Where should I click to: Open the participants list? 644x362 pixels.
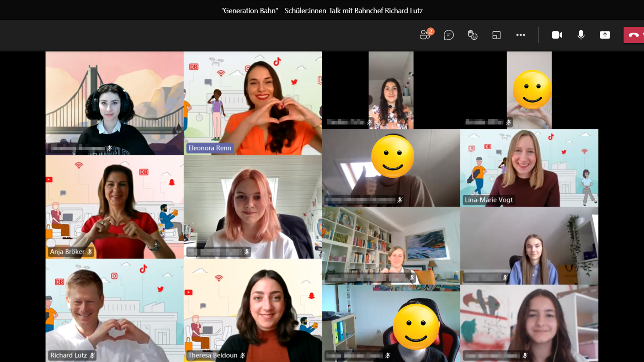[425, 35]
